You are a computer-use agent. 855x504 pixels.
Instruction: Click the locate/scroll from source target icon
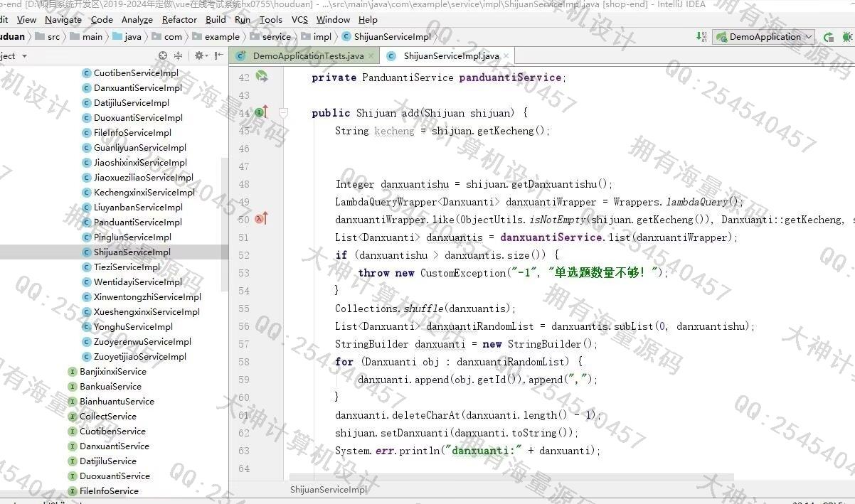tap(163, 55)
